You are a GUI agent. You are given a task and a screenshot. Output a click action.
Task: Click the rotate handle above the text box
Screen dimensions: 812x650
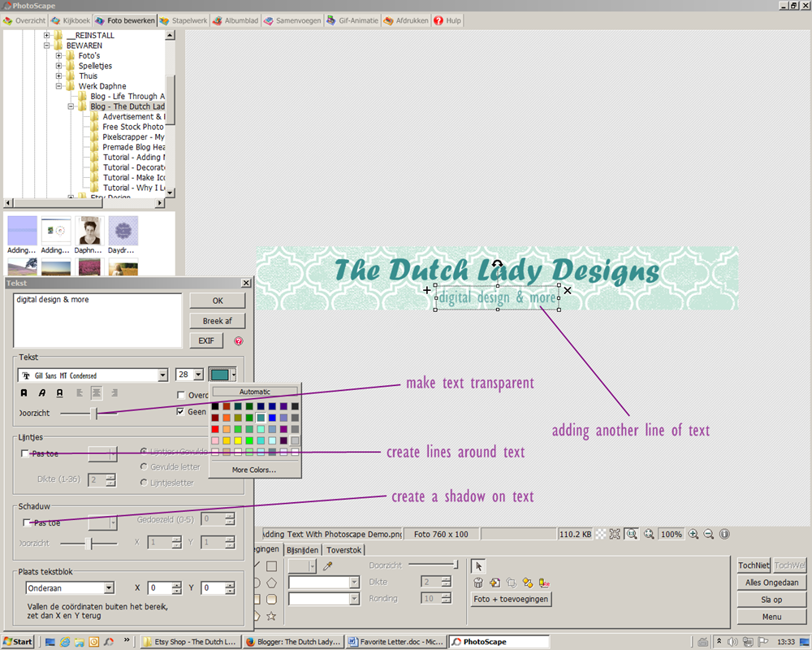click(497, 264)
